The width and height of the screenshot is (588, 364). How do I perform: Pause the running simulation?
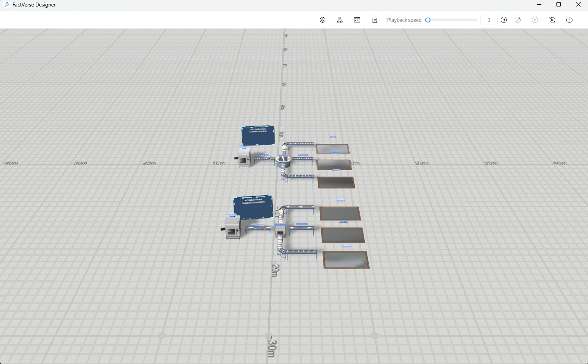pos(504,20)
